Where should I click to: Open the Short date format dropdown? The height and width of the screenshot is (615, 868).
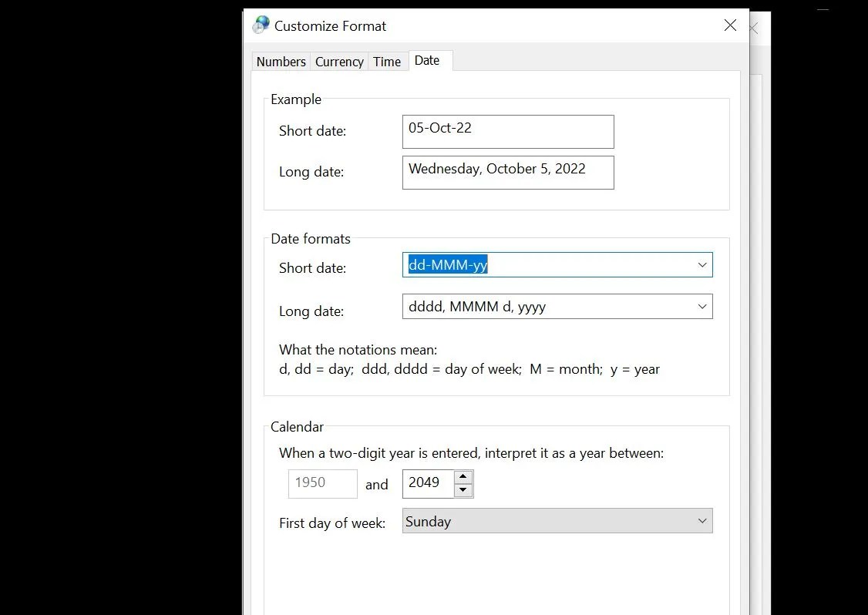point(701,264)
